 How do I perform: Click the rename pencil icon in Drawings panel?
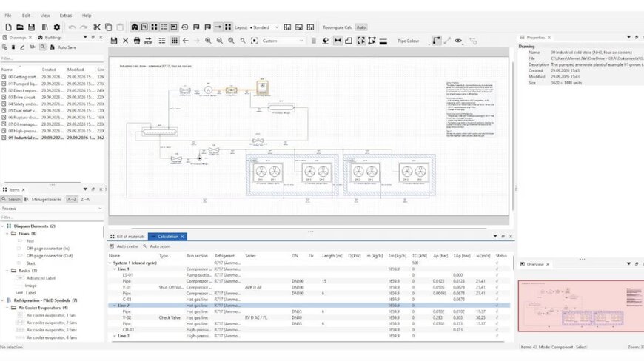pyautogui.click(x=23, y=47)
